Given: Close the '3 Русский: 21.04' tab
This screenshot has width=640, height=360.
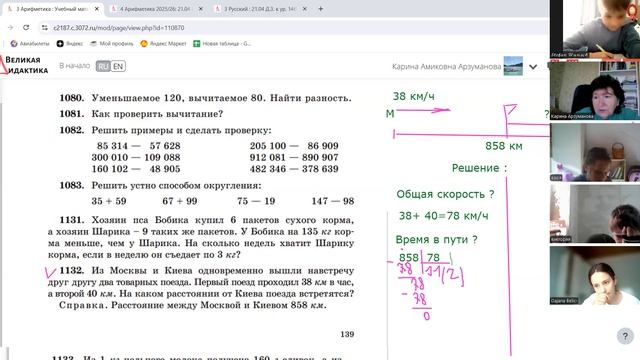Looking at the screenshot, I should pyautogui.click(x=304, y=9).
